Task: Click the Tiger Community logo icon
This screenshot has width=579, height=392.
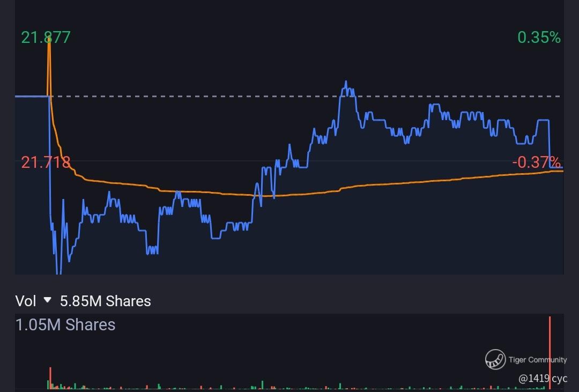Action: pyautogui.click(x=495, y=359)
